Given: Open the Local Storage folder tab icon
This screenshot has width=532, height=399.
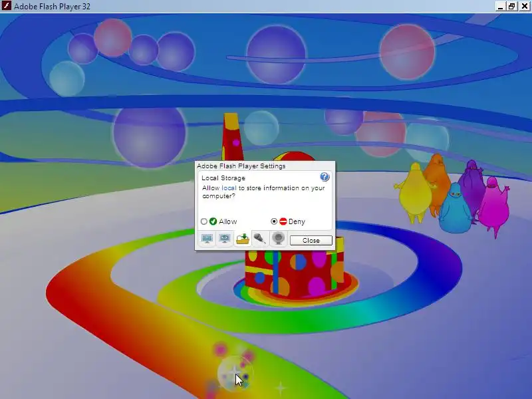Looking at the screenshot, I should pyautogui.click(x=243, y=239).
